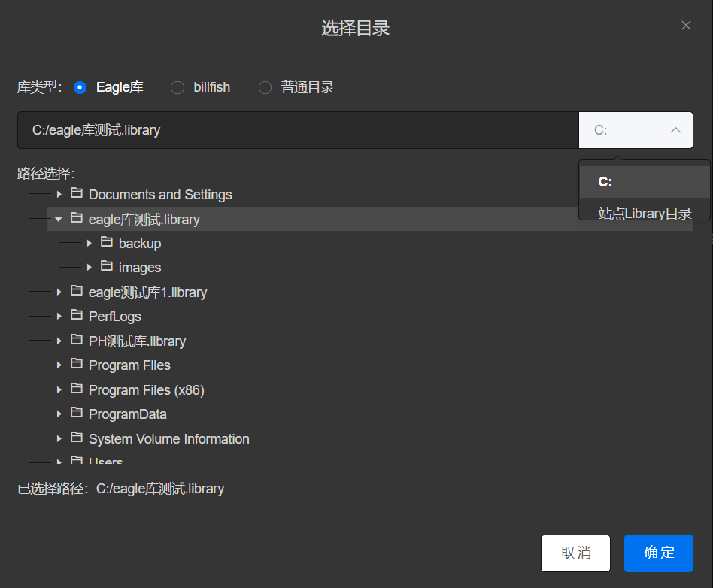Pick C: in the drive list
This screenshot has height=588, width=713.
(645, 182)
